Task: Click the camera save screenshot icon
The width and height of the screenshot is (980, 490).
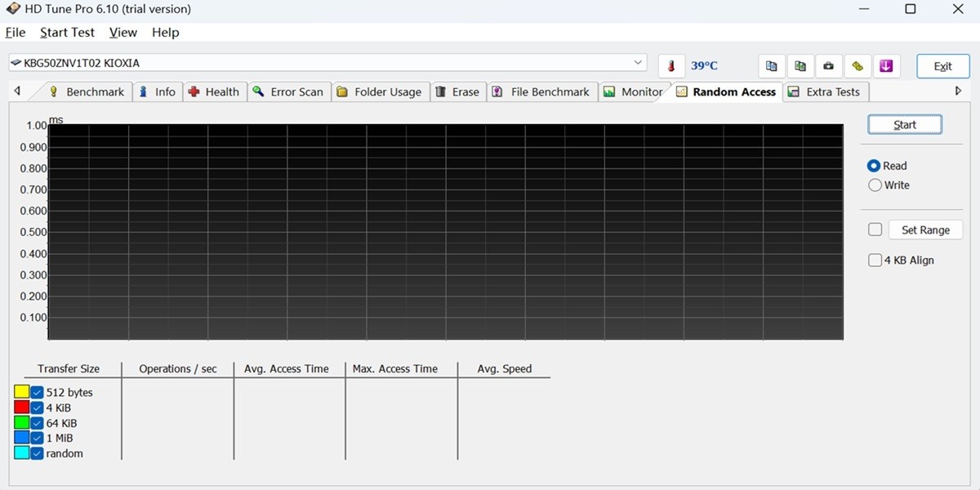Action: [x=829, y=66]
